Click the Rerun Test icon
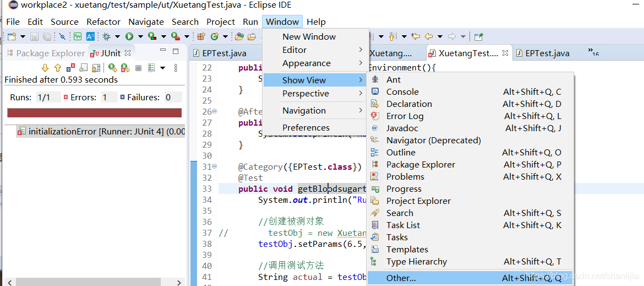This screenshot has height=286, width=644. click(113, 68)
